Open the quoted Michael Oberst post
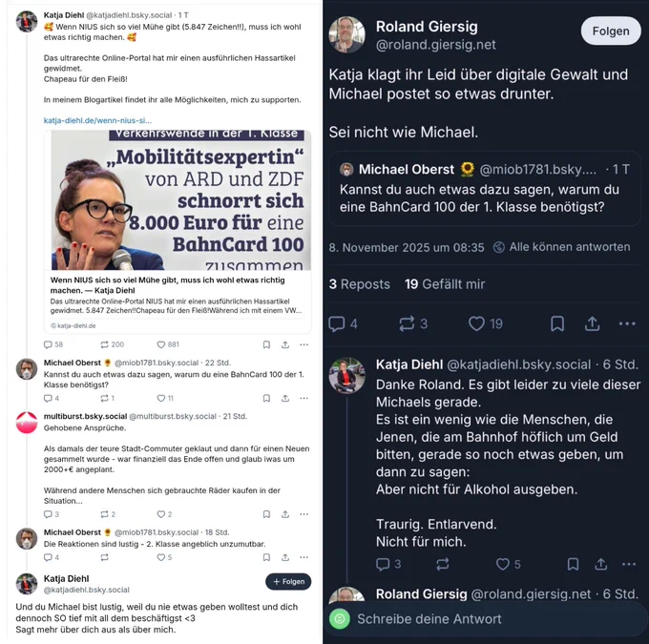Image resolution: width=649 pixels, height=644 pixels. [485, 189]
